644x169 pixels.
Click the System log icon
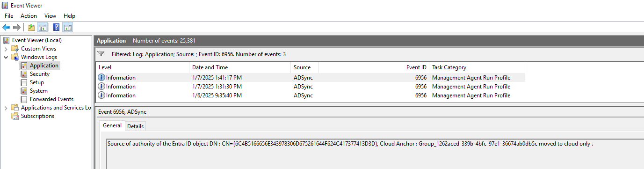coord(24,91)
